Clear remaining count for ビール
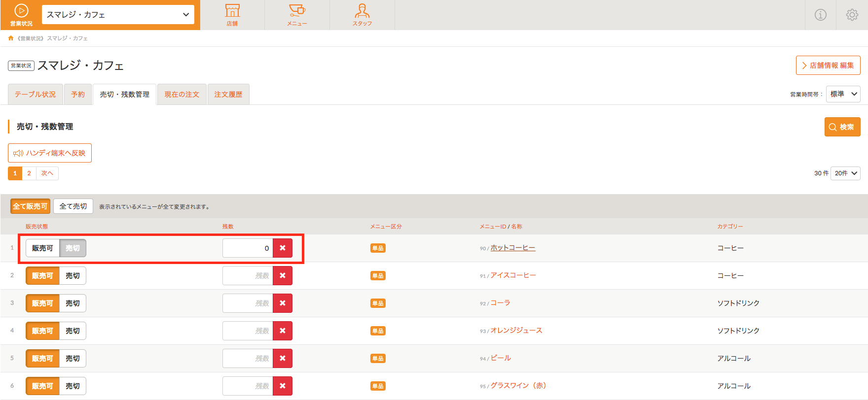Image resolution: width=868 pixels, height=400 pixels. click(283, 358)
